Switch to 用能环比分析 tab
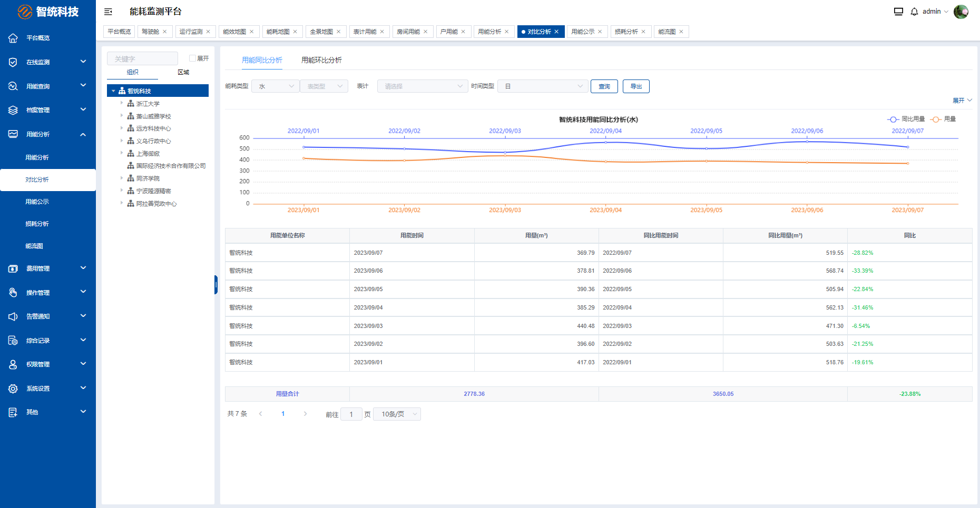This screenshot has width=980, height=508. pyautogui.click(x=321, y=60)
